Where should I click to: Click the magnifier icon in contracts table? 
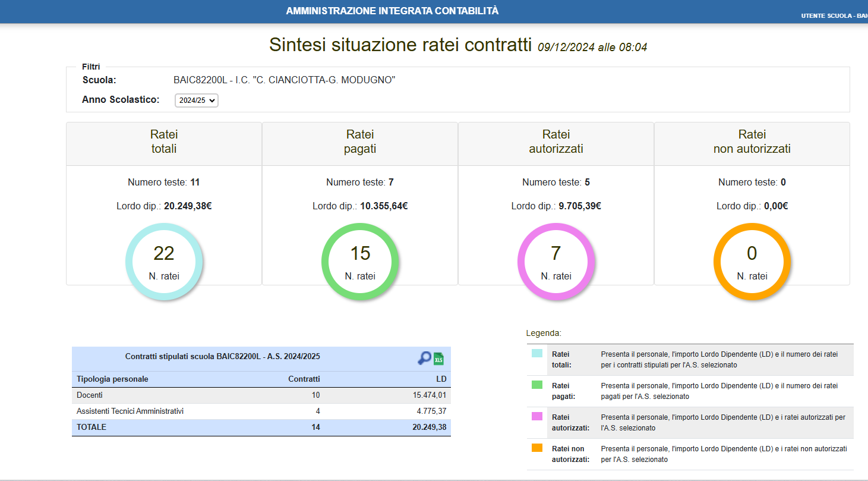click(424, 358)
